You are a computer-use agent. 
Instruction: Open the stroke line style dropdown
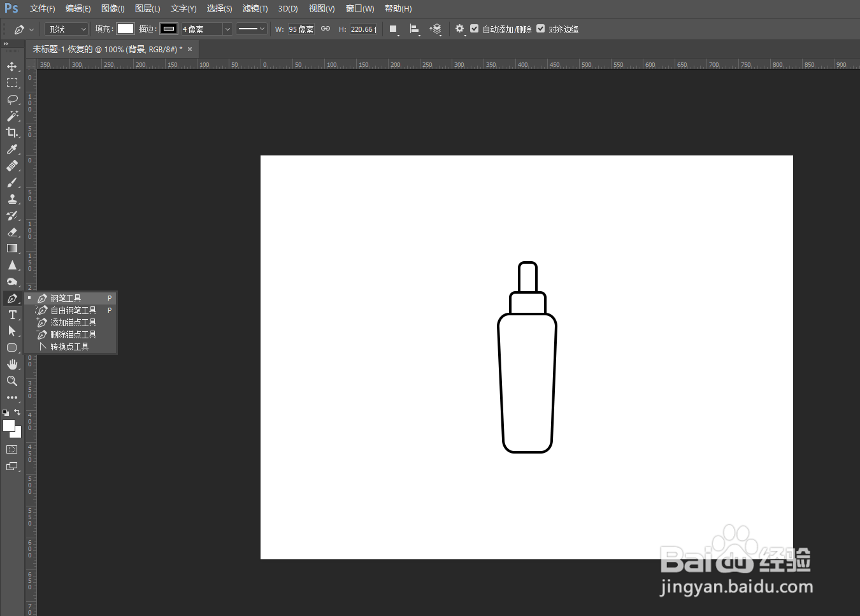click(251, 29)
